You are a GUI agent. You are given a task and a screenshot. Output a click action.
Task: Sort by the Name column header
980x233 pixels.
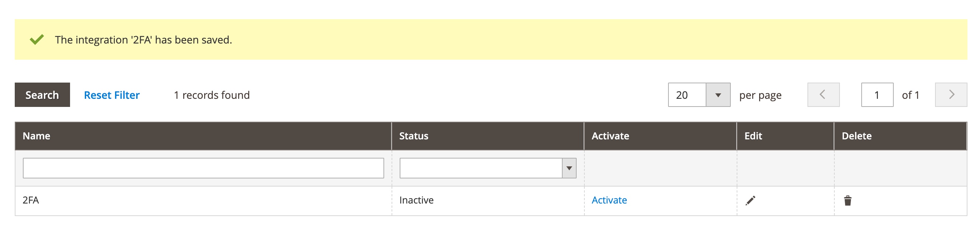point(37,136)
